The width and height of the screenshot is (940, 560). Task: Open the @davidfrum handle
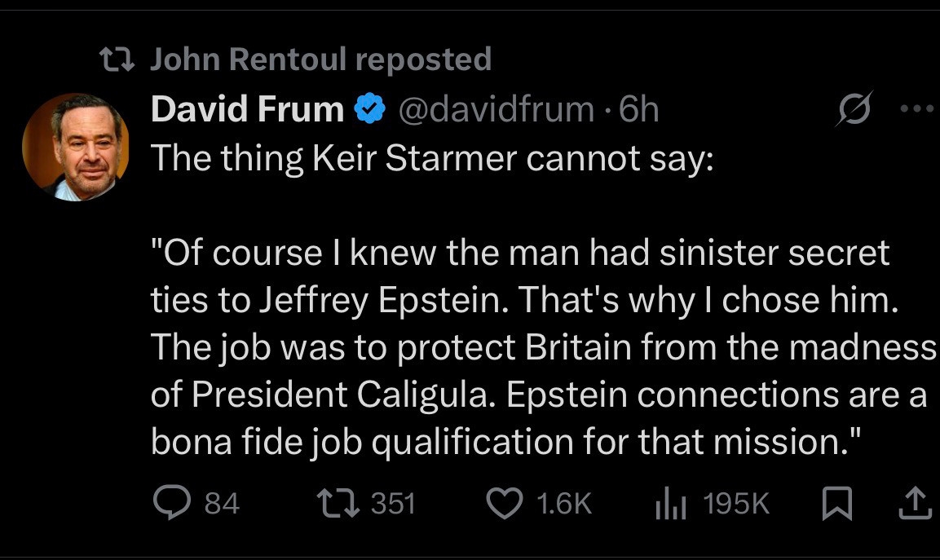tap(495, 109)
